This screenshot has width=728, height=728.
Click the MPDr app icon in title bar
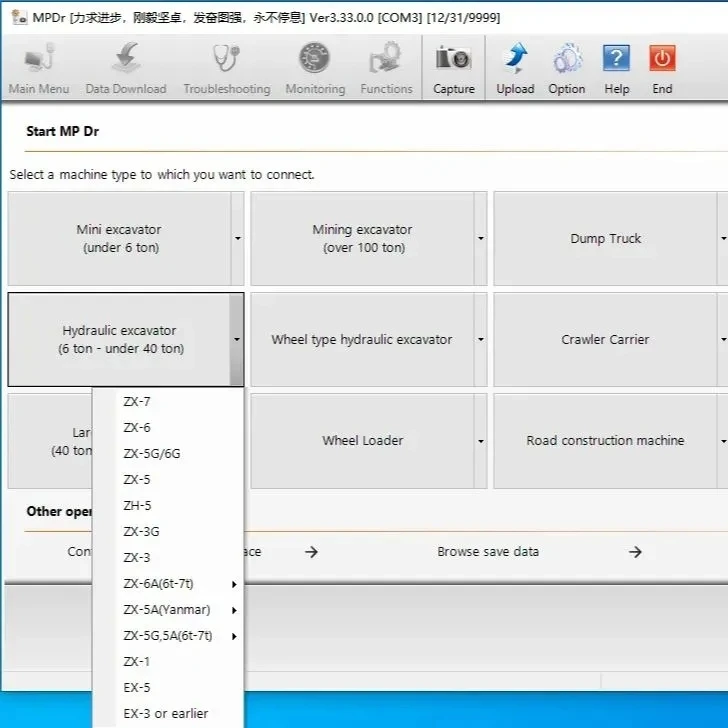point(19,18)
